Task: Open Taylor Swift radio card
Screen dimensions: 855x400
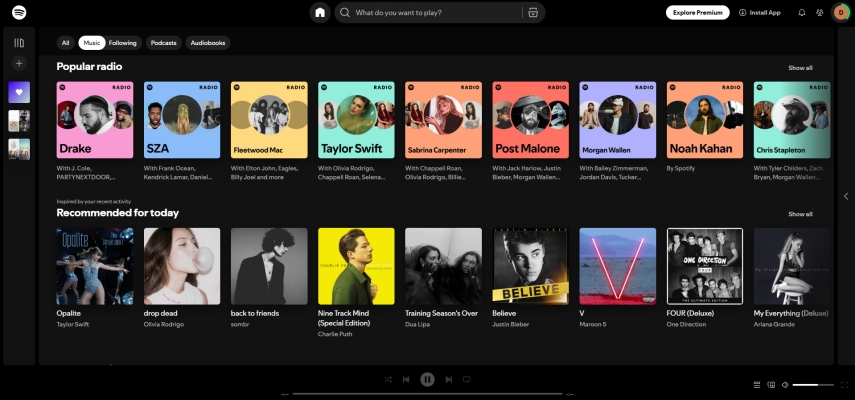Action: click(356, 120)
